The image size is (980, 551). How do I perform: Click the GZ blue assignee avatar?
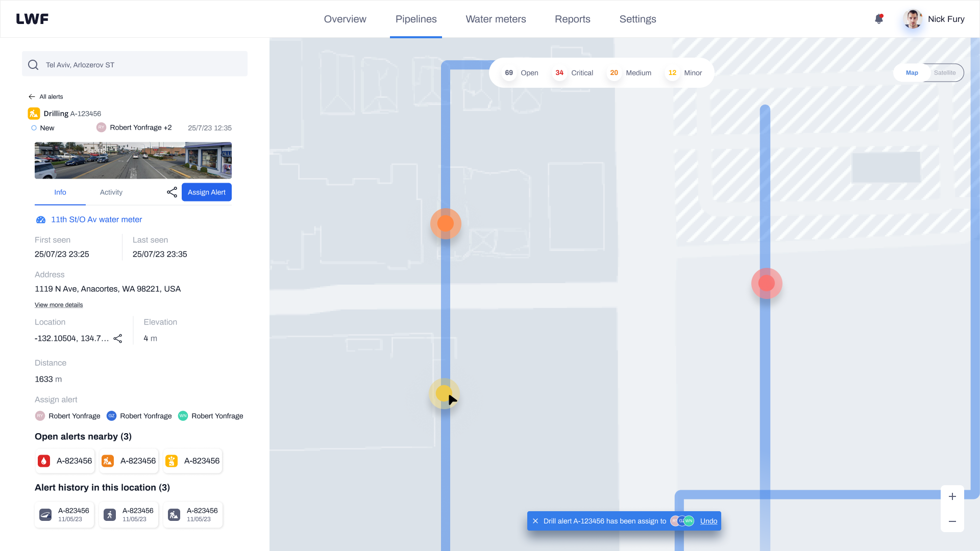(111, 416)
